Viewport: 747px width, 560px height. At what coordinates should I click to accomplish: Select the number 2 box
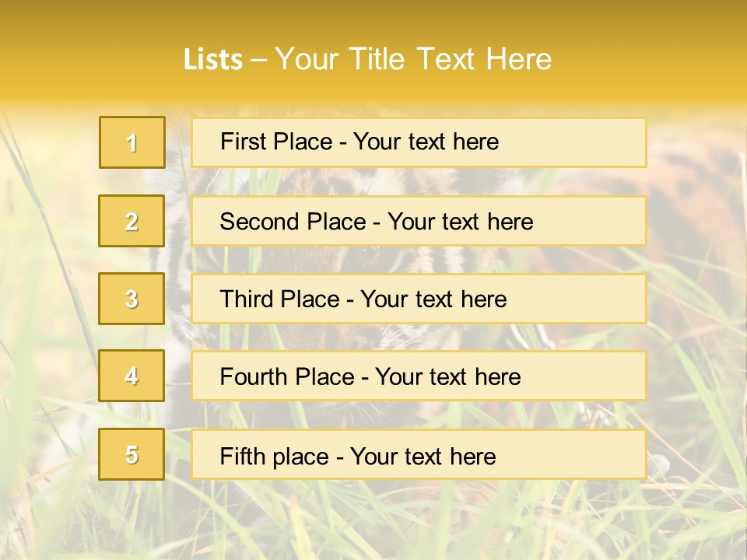click(132, 221)
